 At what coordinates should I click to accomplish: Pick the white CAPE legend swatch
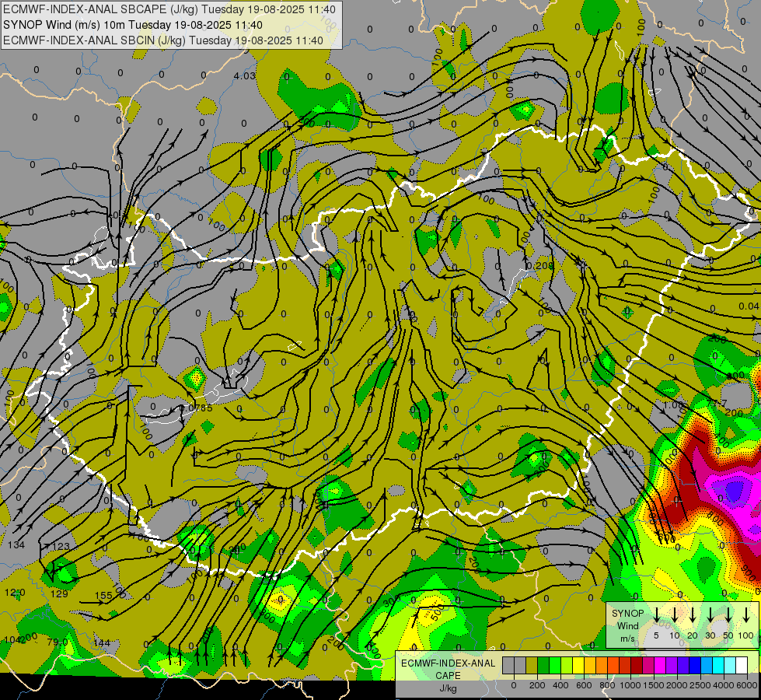coord(742,665)
